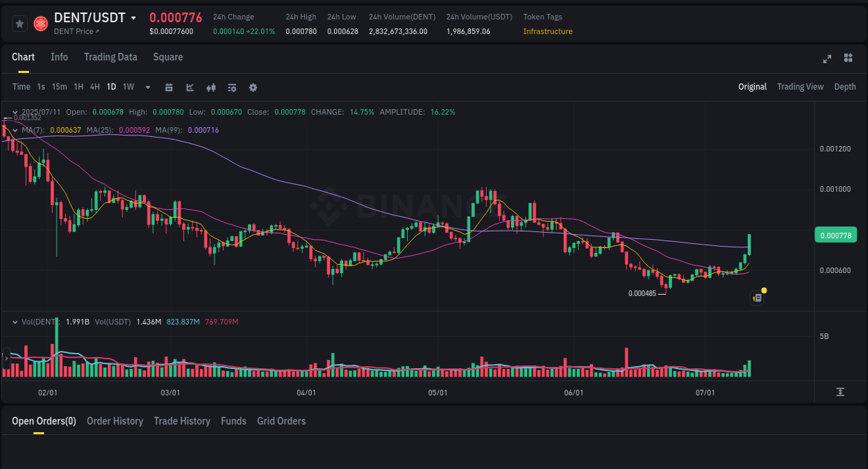
Task: Toggle the favorite star for DENT/USDT
Action: pos(19,23)
